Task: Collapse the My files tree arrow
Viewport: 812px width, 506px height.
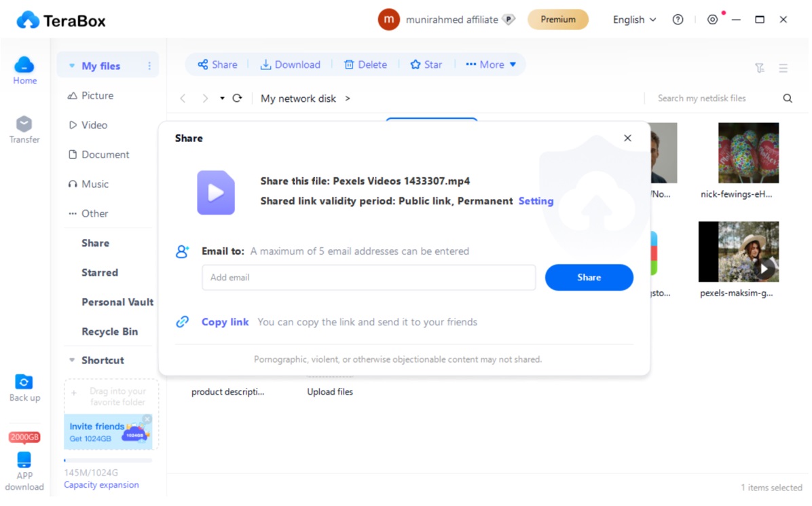Action: [72, 66]
